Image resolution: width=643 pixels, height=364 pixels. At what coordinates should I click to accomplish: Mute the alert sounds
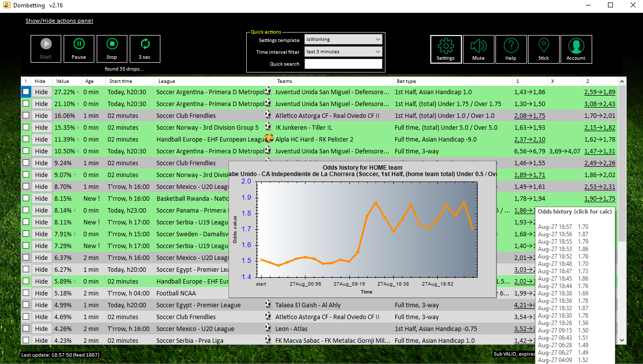pos(478,49)
